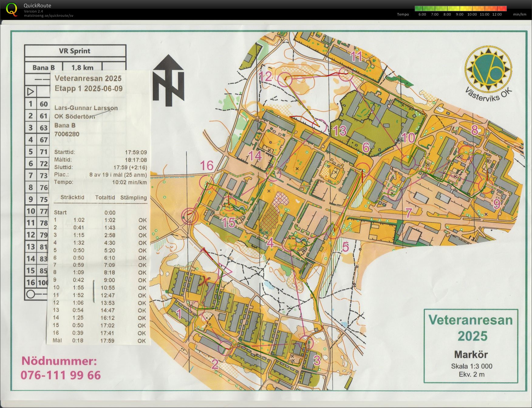
Task: Click the Markör label
Action: (471, 354)
